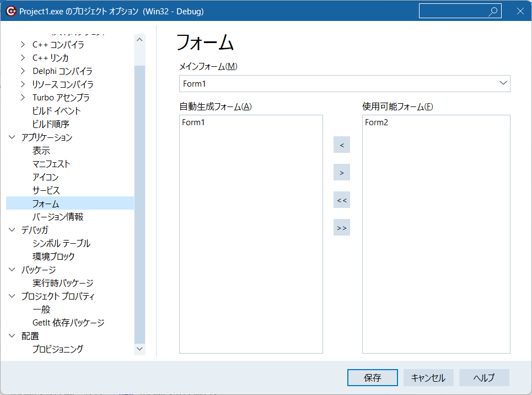Select プロジェクト プロパティ category

[58, 296]
